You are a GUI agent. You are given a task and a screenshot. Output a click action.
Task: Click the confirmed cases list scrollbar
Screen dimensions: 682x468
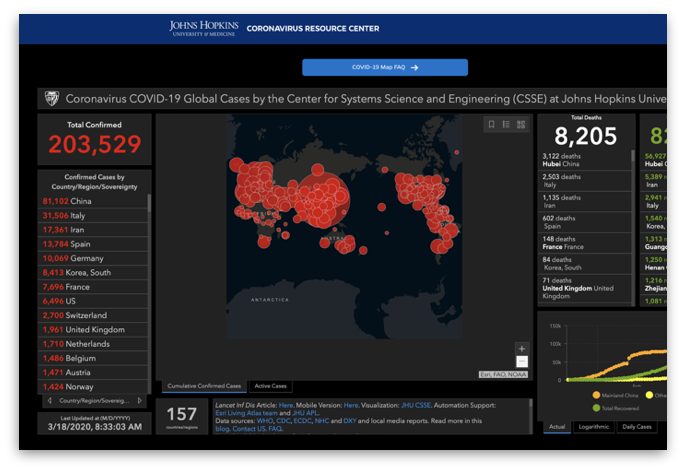(149, 250)
